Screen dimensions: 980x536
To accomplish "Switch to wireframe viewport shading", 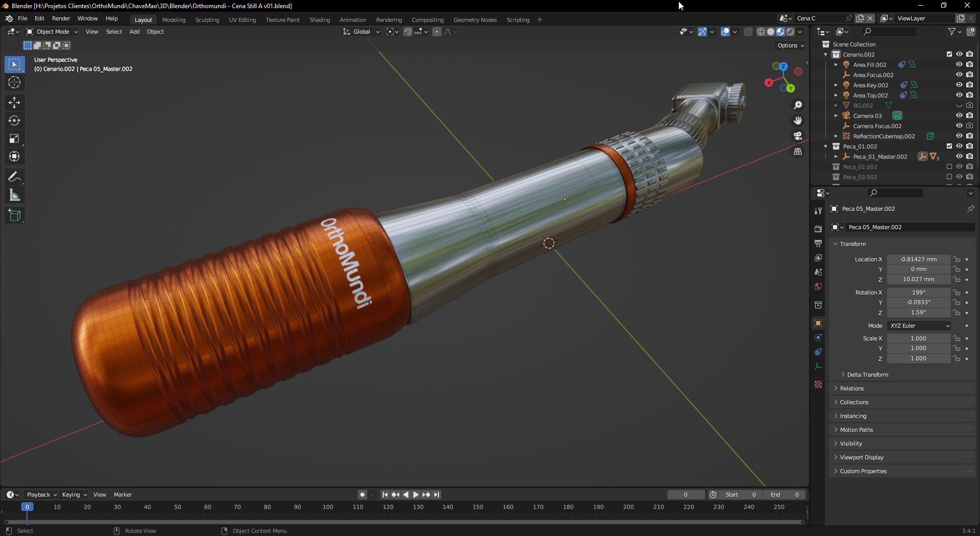I will click(761, 32).
